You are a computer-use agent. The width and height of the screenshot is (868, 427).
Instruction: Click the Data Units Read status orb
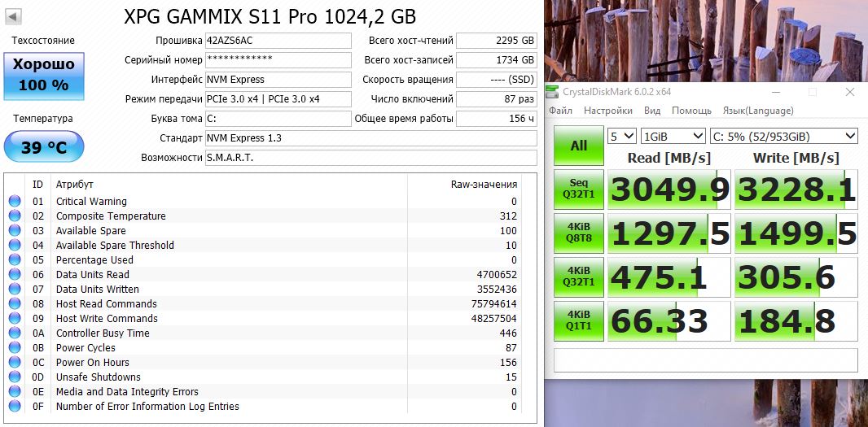point(15,274)
